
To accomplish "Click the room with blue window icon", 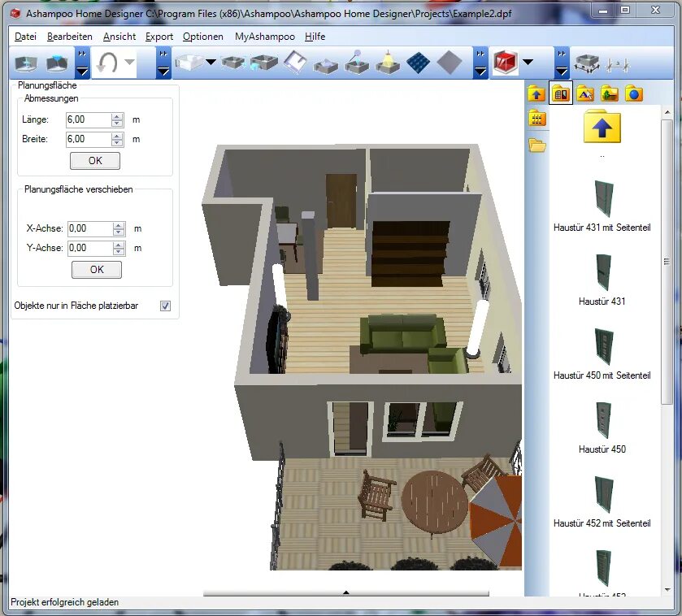I will 264,63.
